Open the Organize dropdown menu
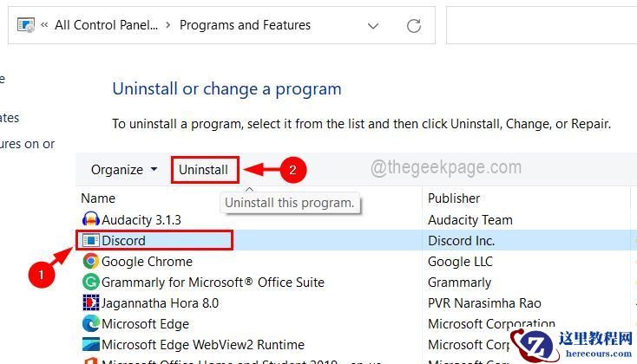 [124, 169]
